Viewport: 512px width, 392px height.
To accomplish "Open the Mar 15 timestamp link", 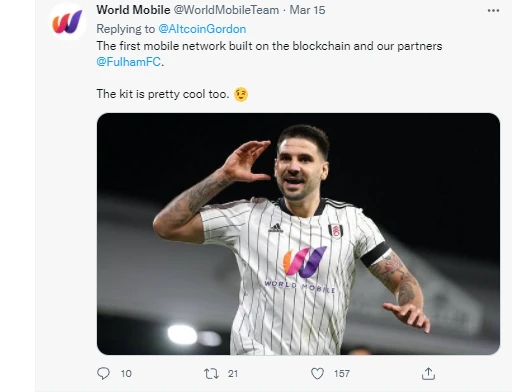I will click(x=307, y=10).
